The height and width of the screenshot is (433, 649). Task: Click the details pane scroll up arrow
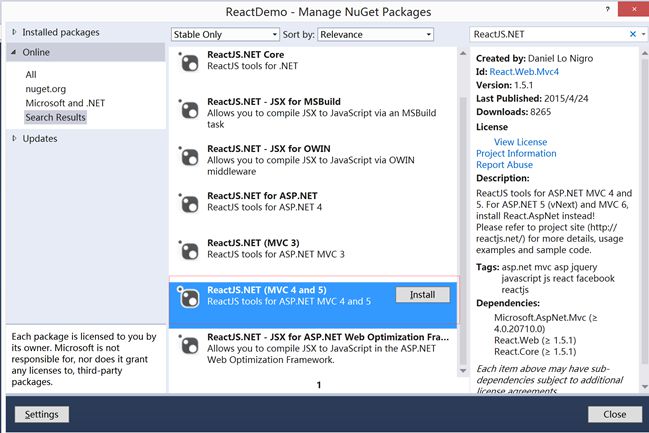(644, 53)
